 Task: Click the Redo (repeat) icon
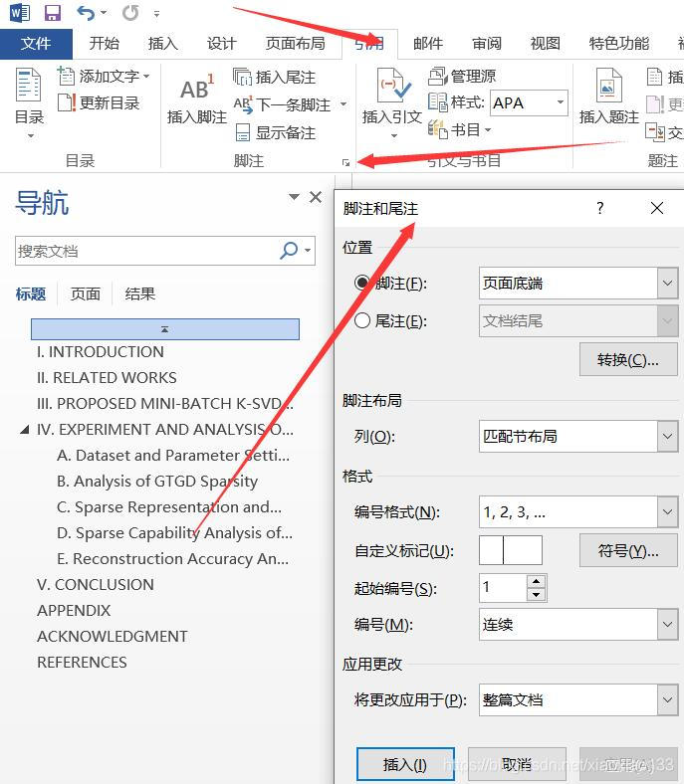pos(130,13)
